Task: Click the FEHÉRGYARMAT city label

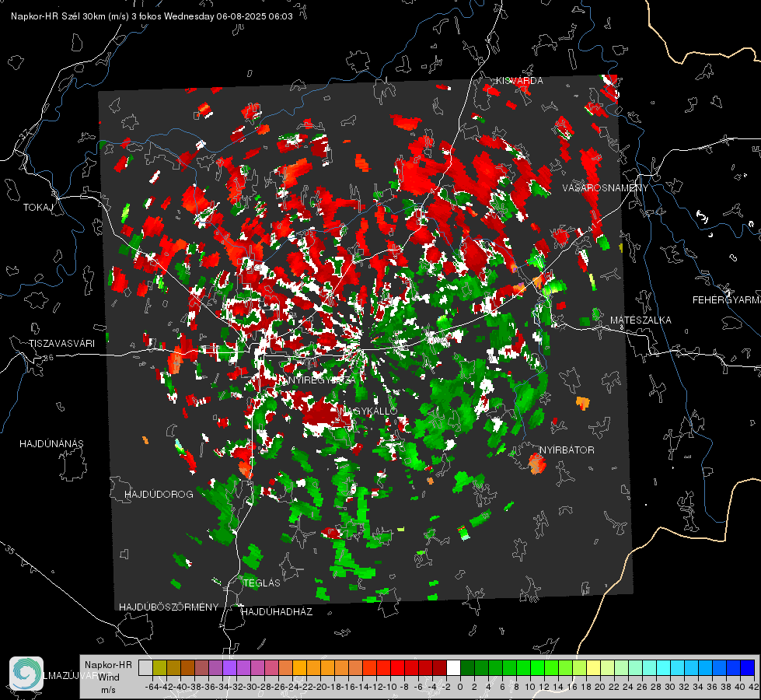Action: (x=726, y=300)
